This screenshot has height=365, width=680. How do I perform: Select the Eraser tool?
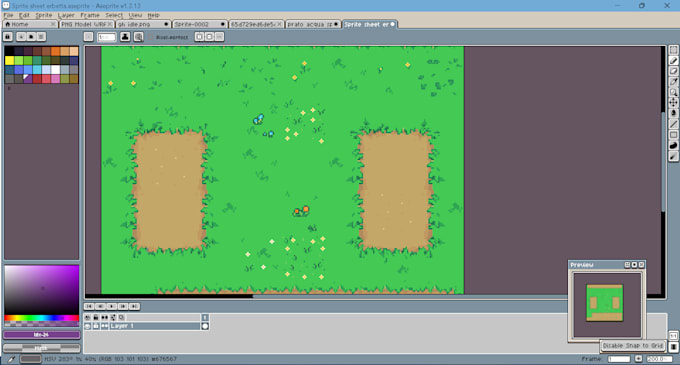click(673, 71)
